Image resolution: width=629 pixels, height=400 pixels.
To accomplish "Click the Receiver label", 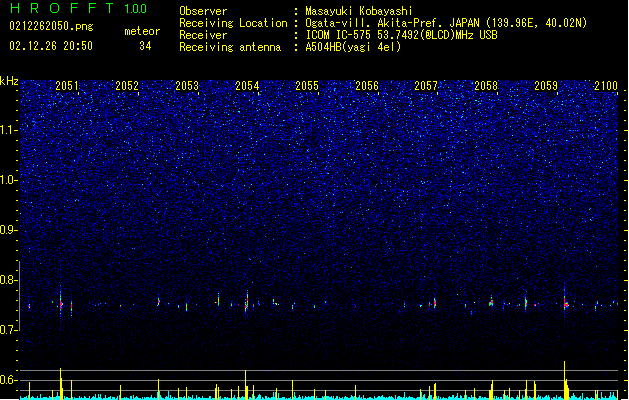I will coord(203,35).
